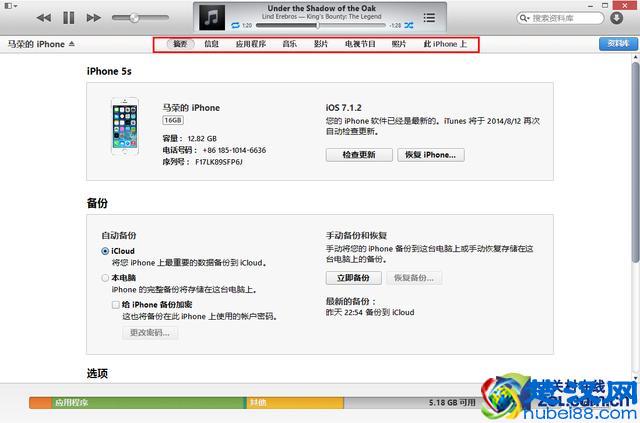Click the vertical scrollbar thumb
640x423 pixels.
pos(636,161)
